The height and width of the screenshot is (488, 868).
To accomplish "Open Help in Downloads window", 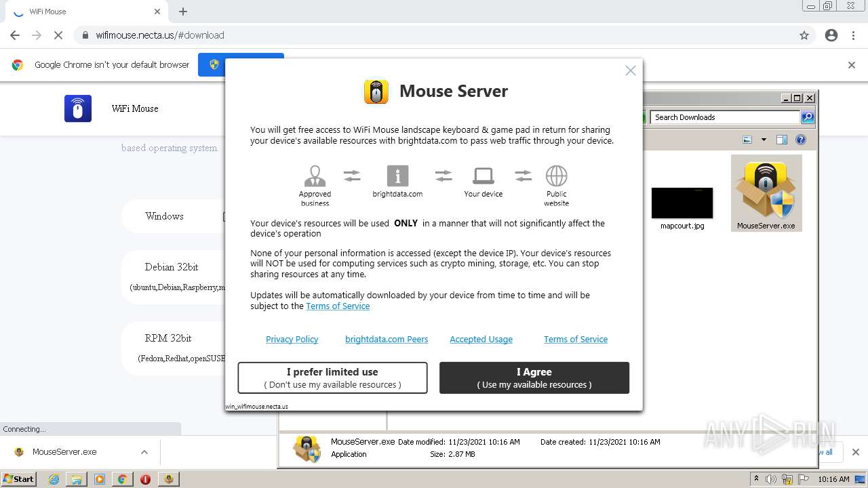I will (801, 140).
